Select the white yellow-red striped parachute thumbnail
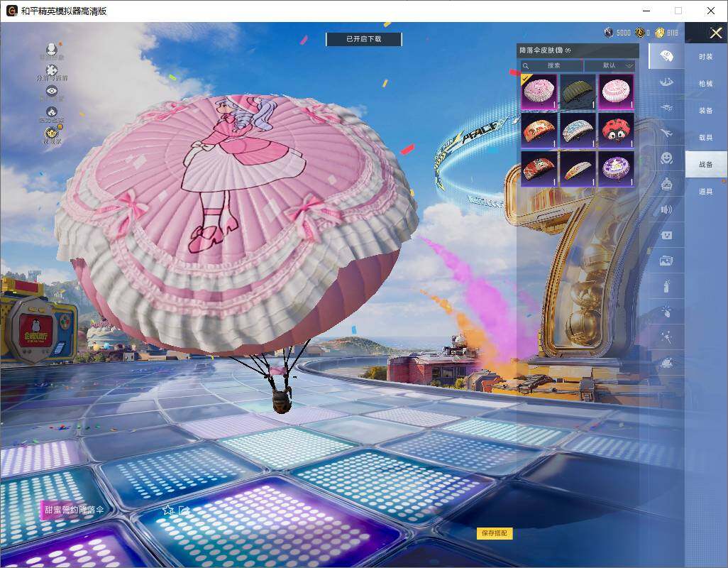 click(x=577, y=169)
